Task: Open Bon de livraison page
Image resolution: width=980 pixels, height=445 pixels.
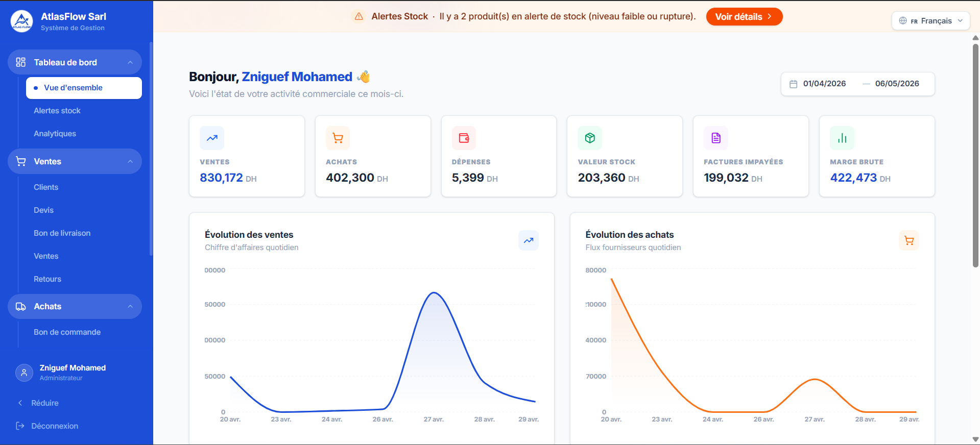Action: tap(62, 233)
